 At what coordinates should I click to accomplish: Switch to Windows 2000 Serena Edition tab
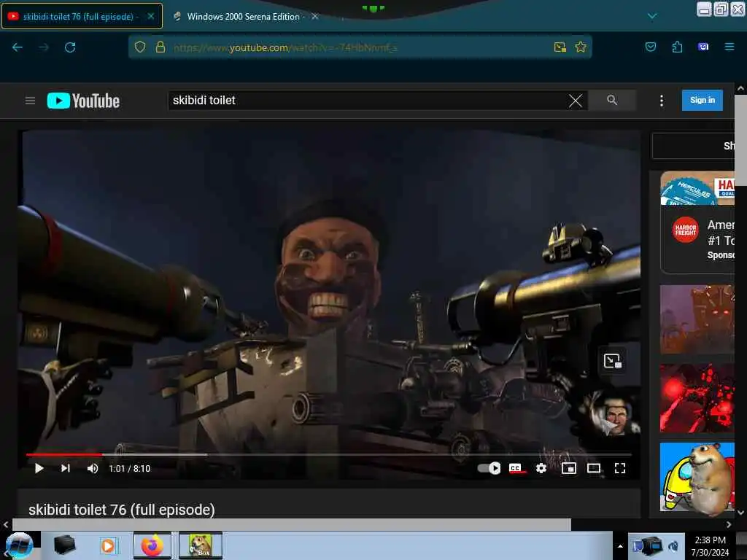click(243, 16)
